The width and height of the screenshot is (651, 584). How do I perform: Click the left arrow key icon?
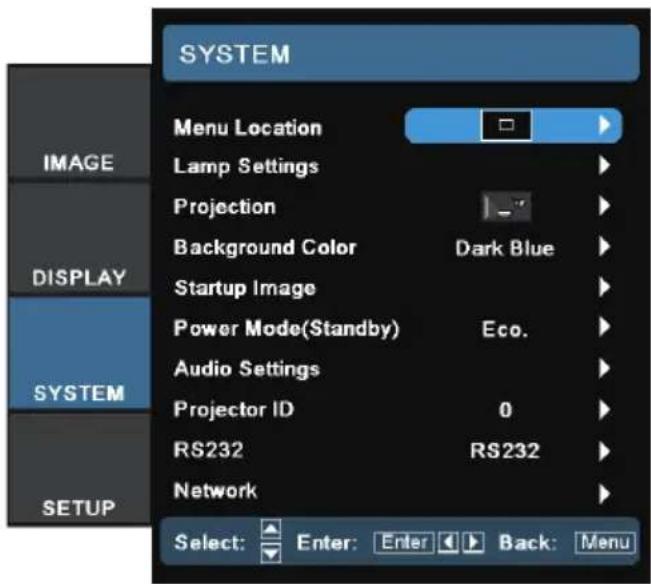(448, 542)
